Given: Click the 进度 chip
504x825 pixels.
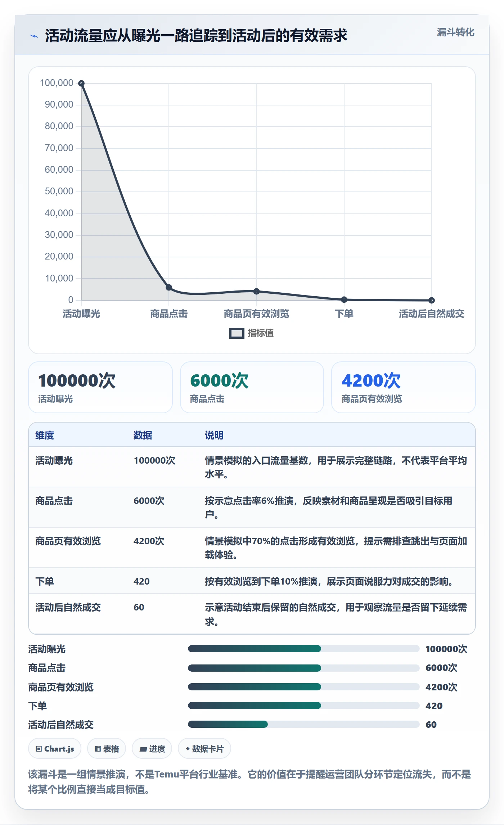Looking at the screenshot, I should (152, 749).
